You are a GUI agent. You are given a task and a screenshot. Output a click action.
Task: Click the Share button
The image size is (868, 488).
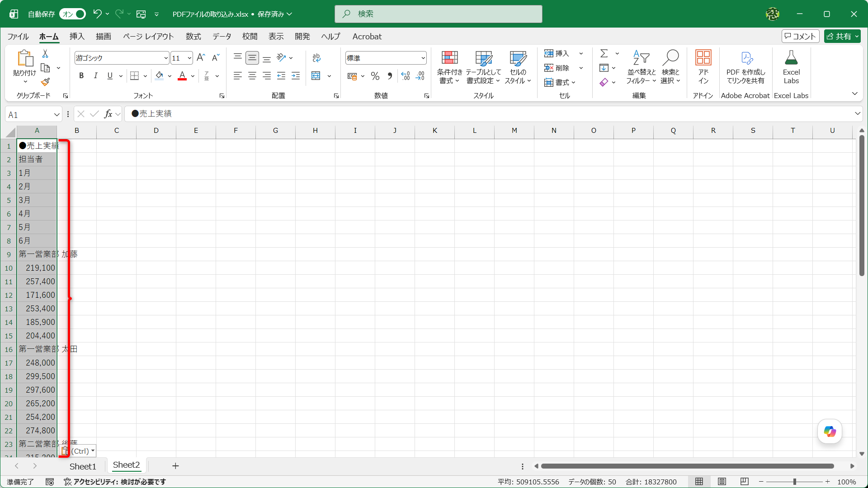coord(842,36)
